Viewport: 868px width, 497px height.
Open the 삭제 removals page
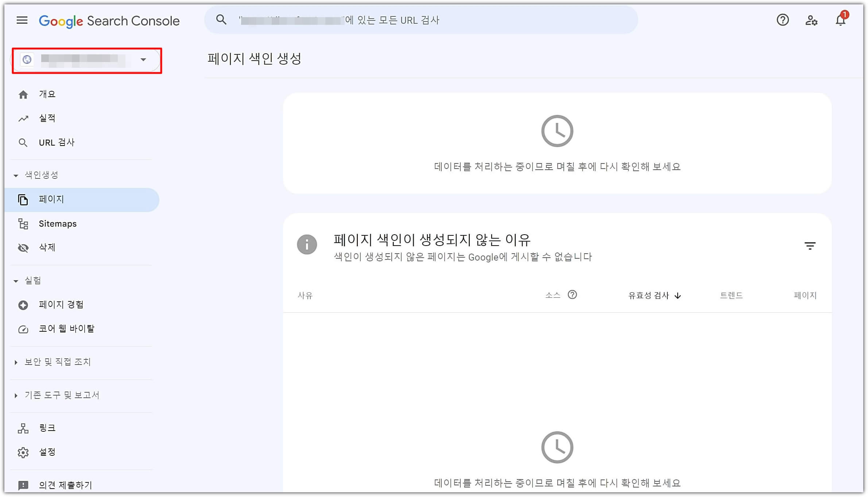[47, 248]
